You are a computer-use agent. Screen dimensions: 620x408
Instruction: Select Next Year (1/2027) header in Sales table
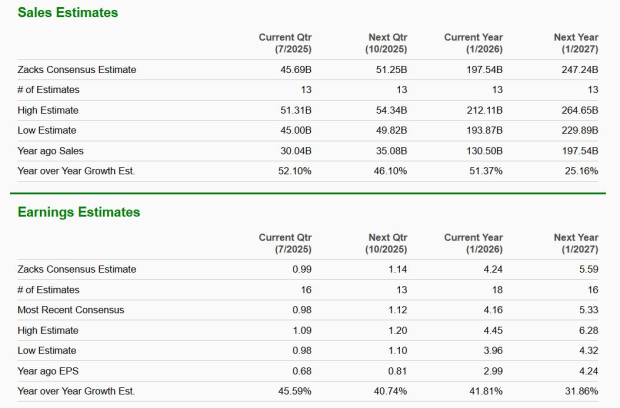point(576,43)
